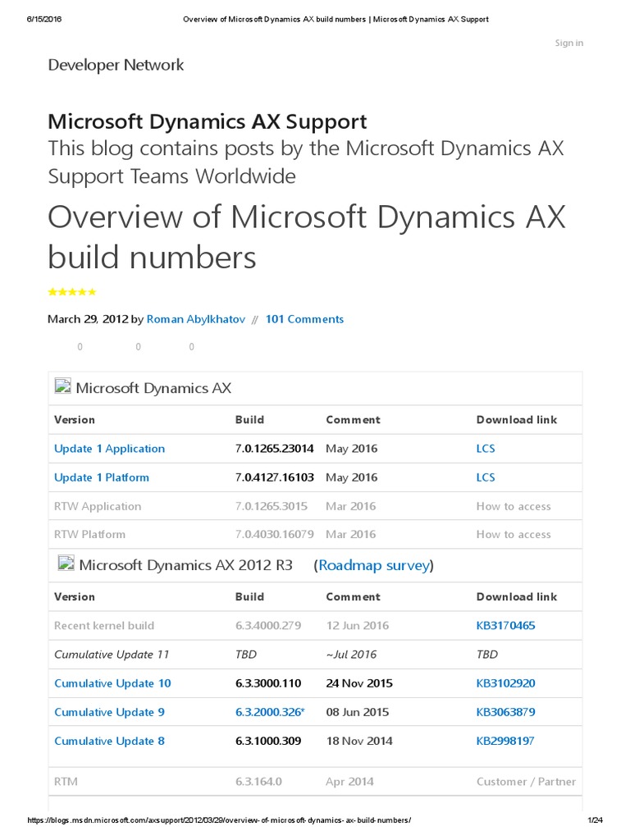Click the Microsoft Dynamics AX section image icon
The image size is (630, 840).
point(63,386)
